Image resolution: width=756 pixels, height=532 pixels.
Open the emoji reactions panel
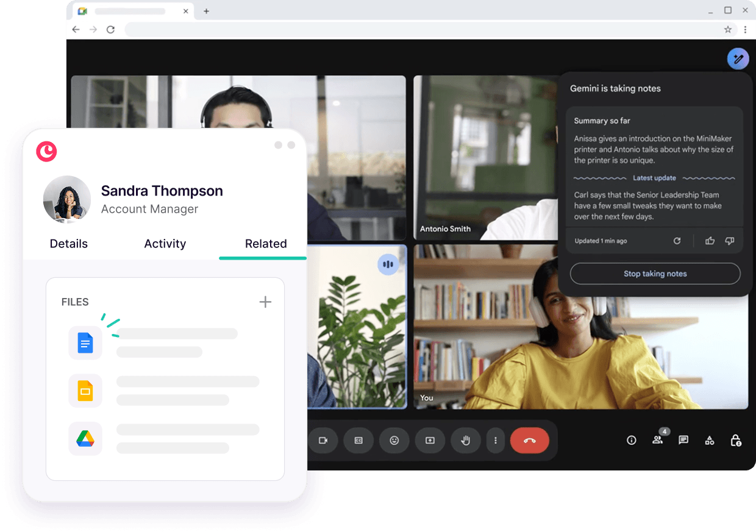point(394,440)
